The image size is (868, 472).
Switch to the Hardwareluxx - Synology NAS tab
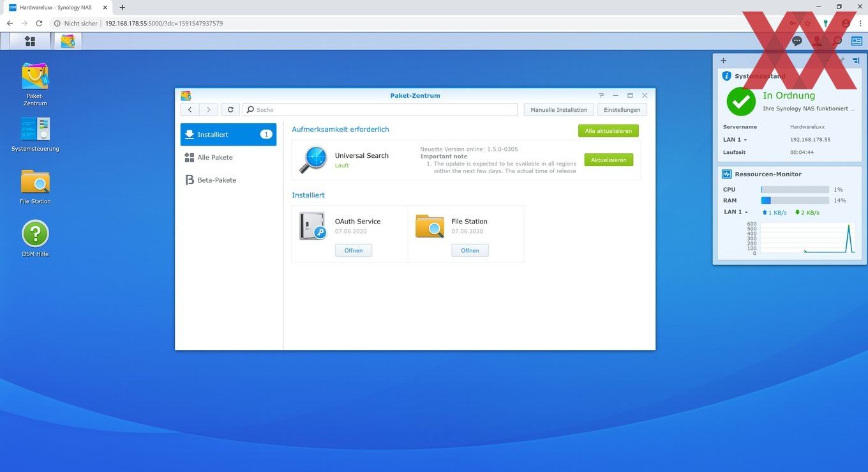[57, 8]
